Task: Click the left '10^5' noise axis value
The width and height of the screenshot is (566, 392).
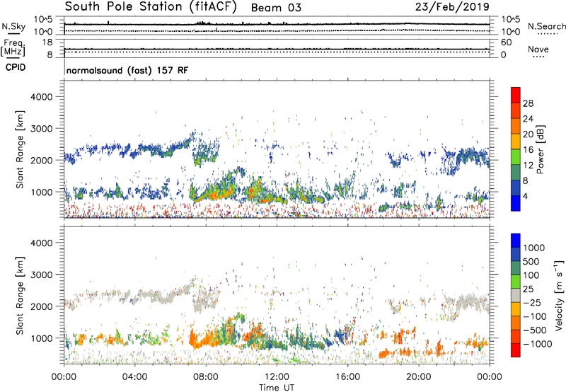Action: 43,19
